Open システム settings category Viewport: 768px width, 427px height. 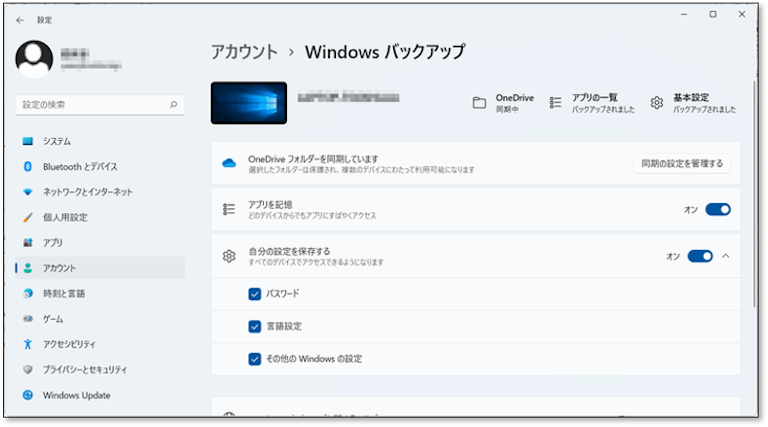pyautogui.click(x=100, y=141)
